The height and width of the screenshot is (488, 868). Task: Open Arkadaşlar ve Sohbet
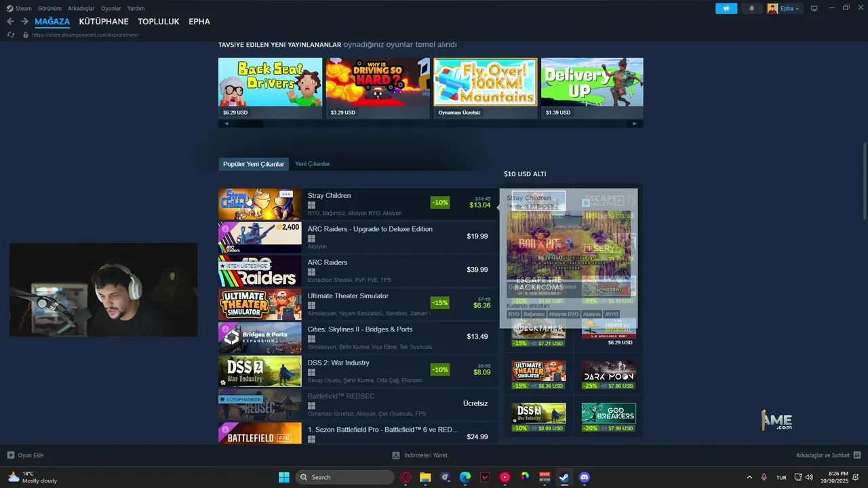[x=828, y=455]
